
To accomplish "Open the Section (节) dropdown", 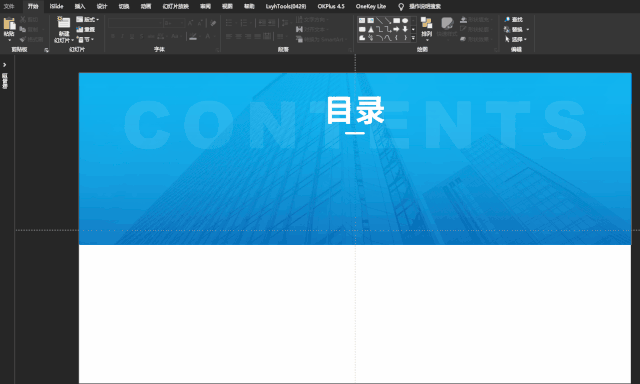I will (85, 39).
